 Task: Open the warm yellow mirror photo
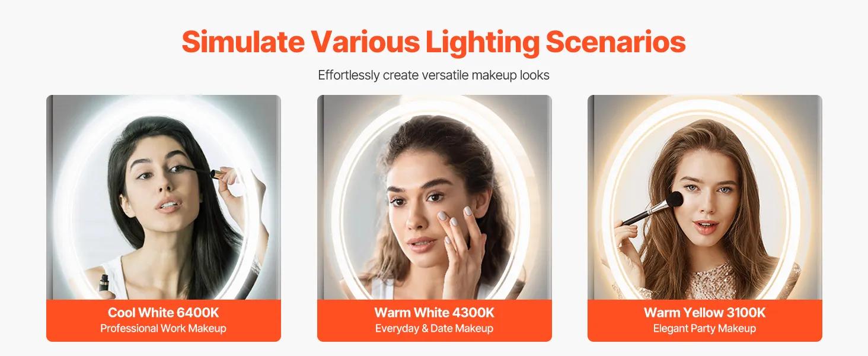click(705, 198)
